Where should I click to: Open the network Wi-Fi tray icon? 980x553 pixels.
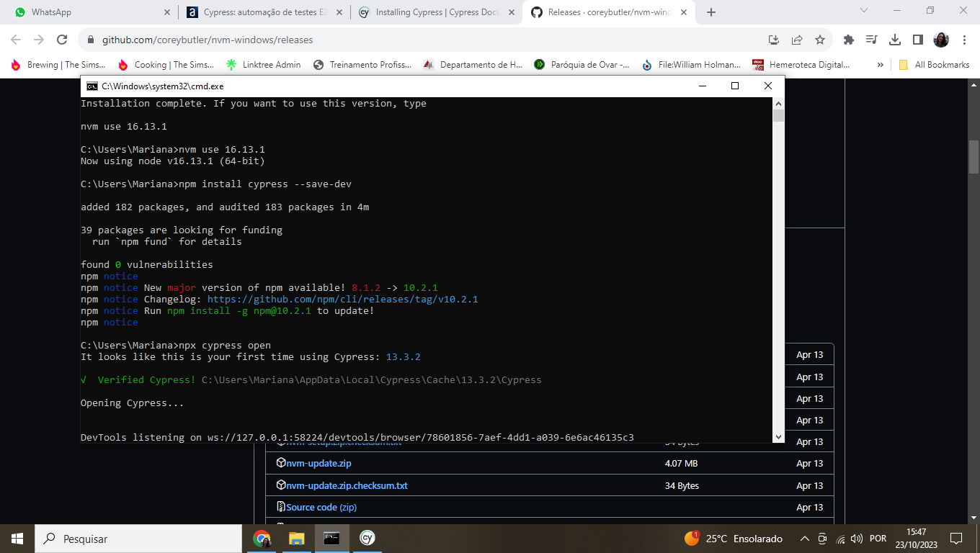coord(840,539)
